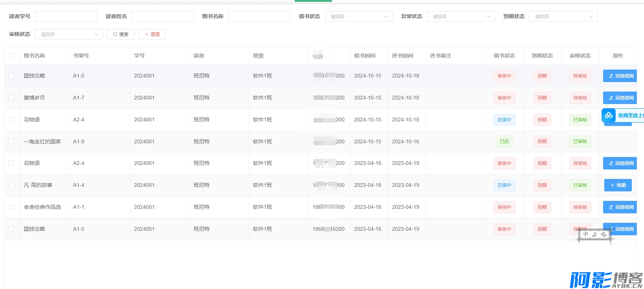Viewport: 644px width, 289px height.
Task: Check the box for 花物语 borrowed 2024-10-15
Action: point(11,120)
